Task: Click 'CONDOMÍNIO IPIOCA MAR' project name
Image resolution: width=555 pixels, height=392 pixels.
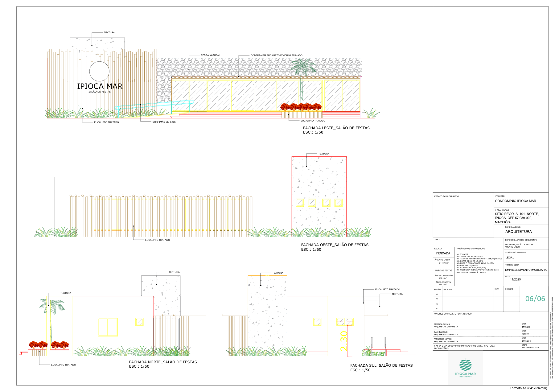Action: [x=516, y=201]
